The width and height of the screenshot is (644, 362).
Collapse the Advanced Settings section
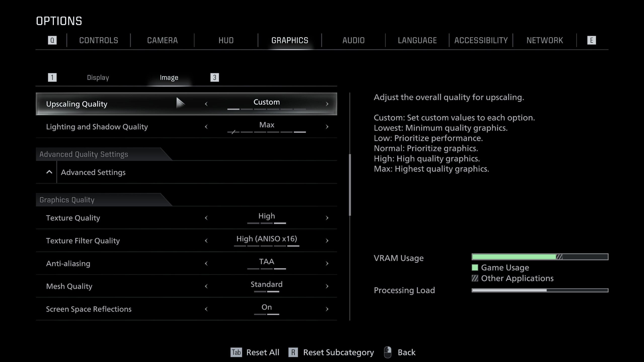click(x=49, y=172)
